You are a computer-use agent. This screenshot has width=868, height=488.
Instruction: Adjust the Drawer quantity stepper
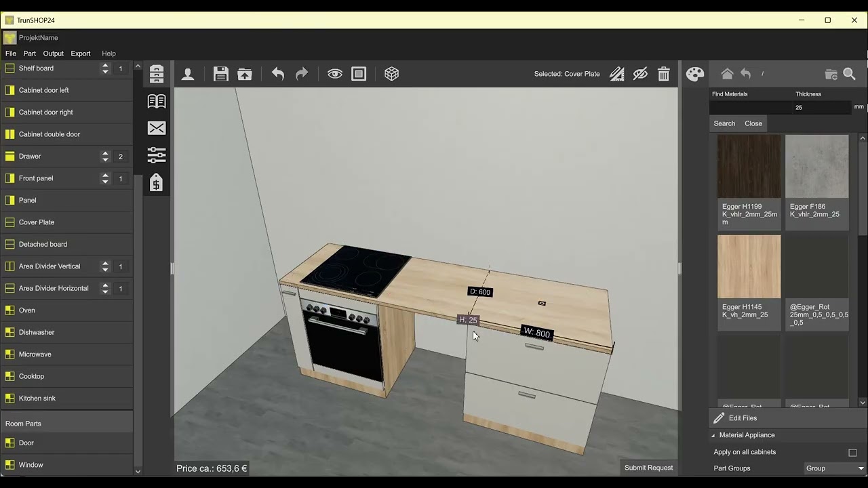(105, 157)
